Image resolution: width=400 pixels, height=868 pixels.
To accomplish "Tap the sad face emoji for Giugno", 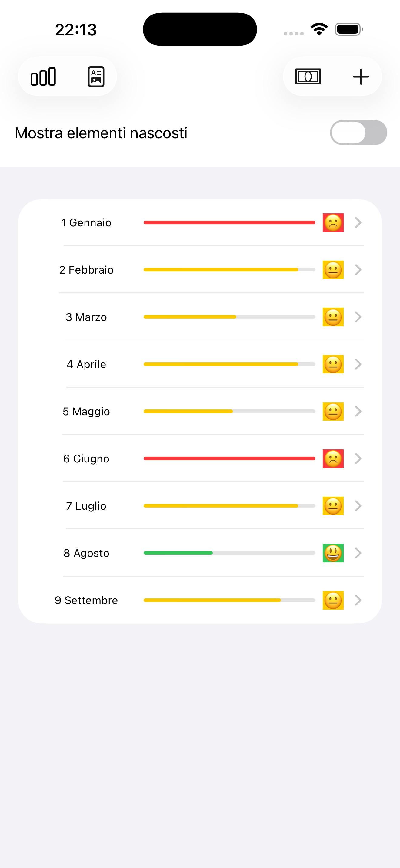I will click(x=333, y=459).
